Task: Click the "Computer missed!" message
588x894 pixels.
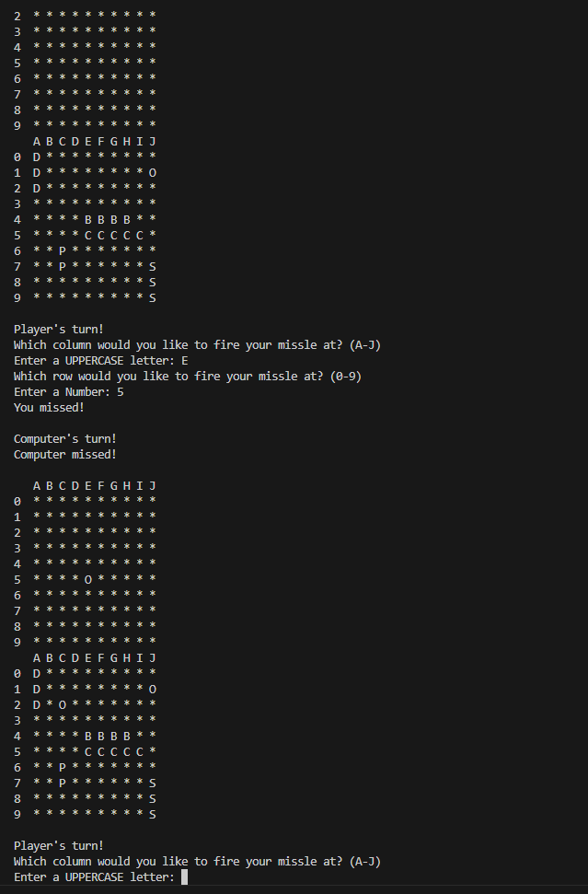Action: [65, 455]
